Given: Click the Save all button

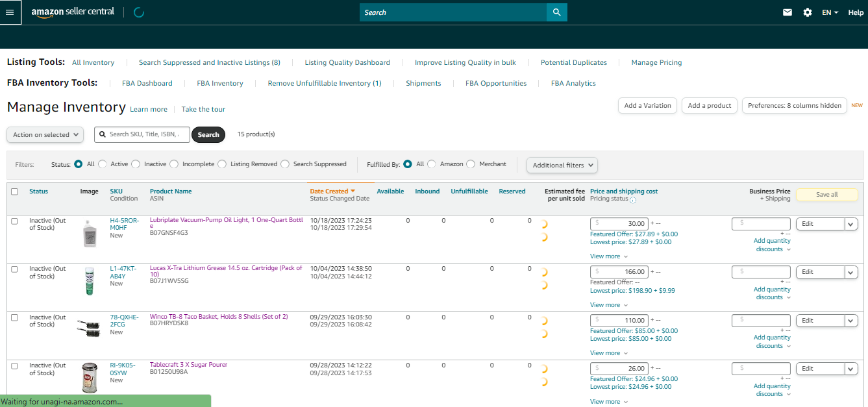Looking at the screenshot, I should 826,195.
